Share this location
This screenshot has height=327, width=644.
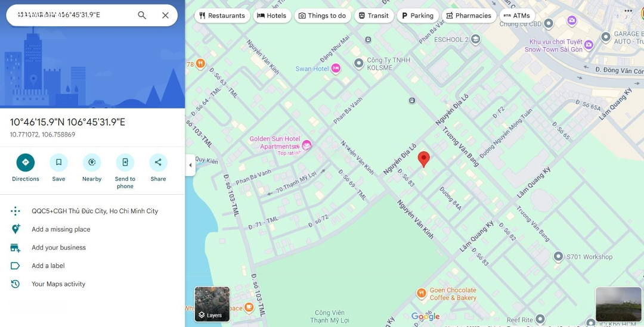(x=158, y=163)
